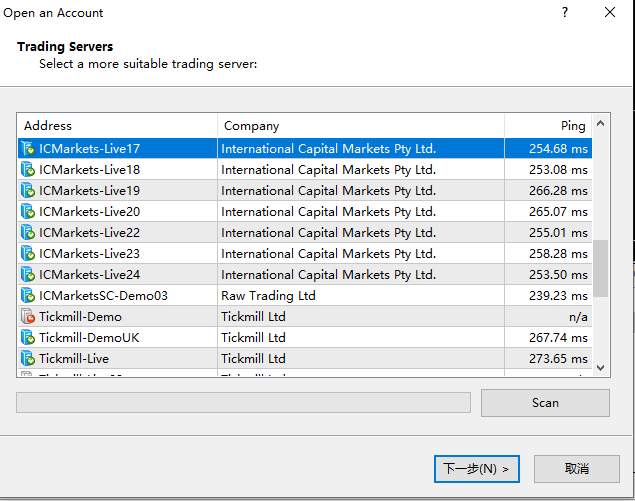
Task: Click the 273.65 ms ping value
Action: (558, 359)
